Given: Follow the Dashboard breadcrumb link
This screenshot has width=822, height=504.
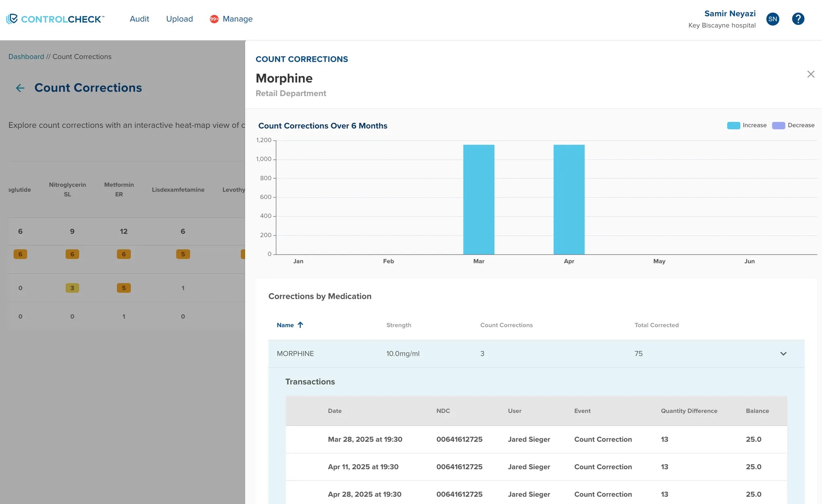Looking at the screenshot, I should [x=26, y=57].
